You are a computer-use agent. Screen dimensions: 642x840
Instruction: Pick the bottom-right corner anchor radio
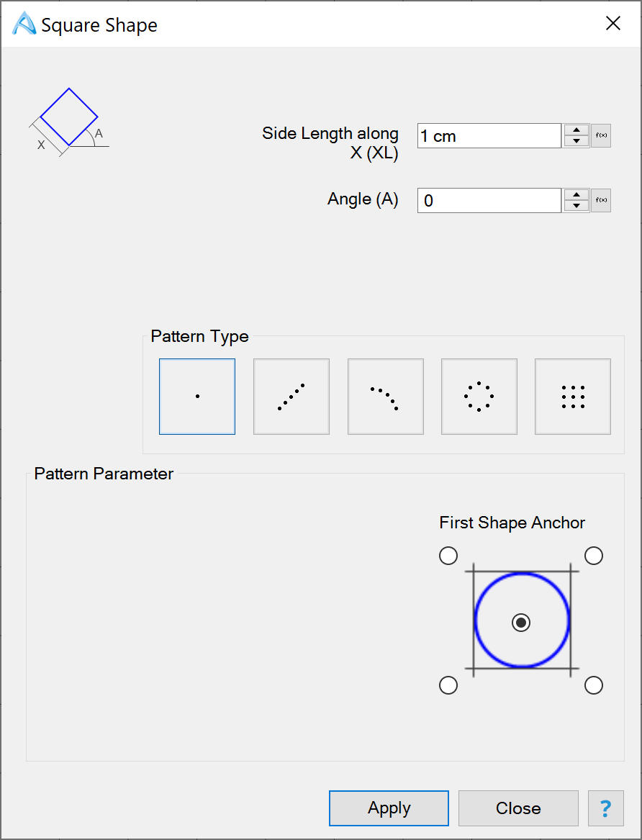pos(594,686)
